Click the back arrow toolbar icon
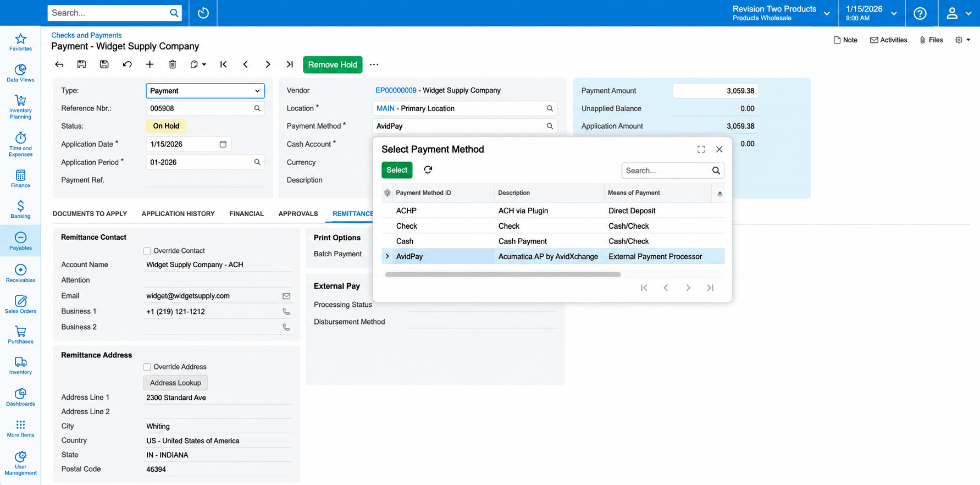The width and height of the screenshot is (980, 485). 59,64
